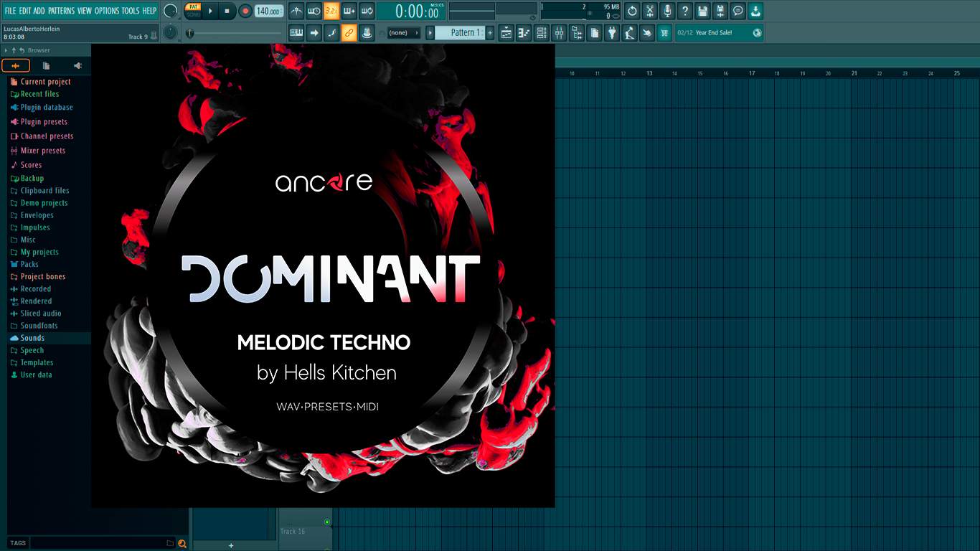
Task: Toggle step editing mode
Action: coord(331,32)
